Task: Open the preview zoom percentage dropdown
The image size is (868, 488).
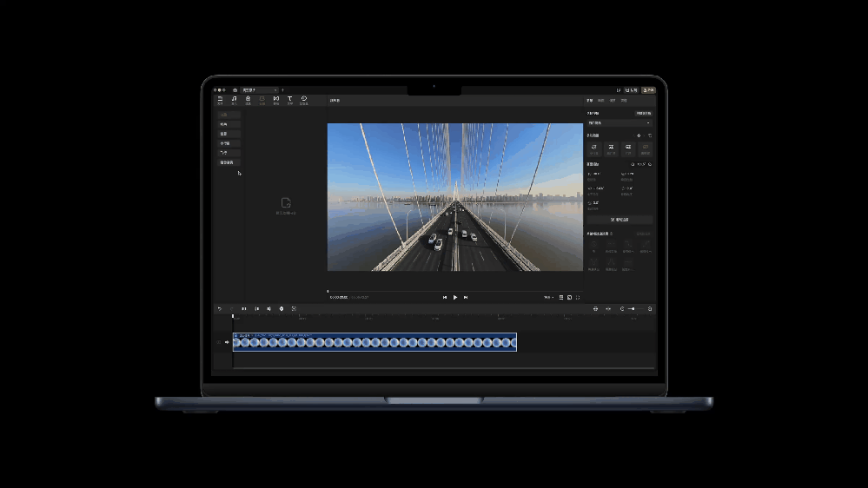Action: (548, 297)
